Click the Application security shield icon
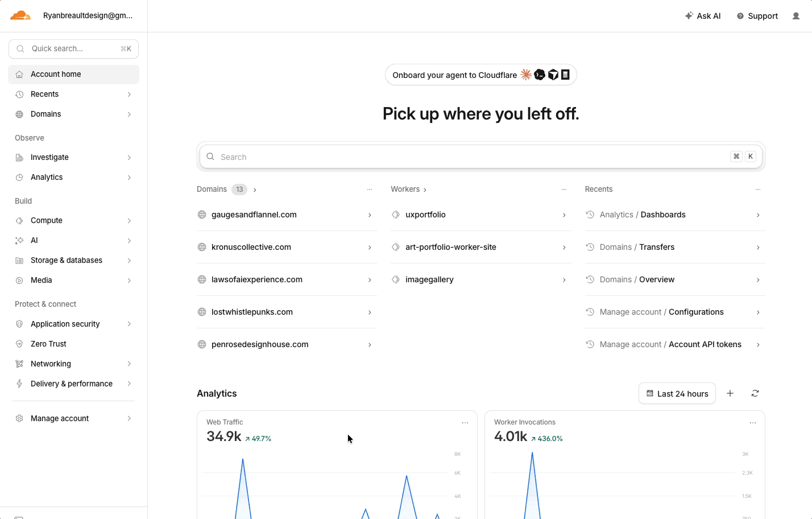 pos(19,324)
